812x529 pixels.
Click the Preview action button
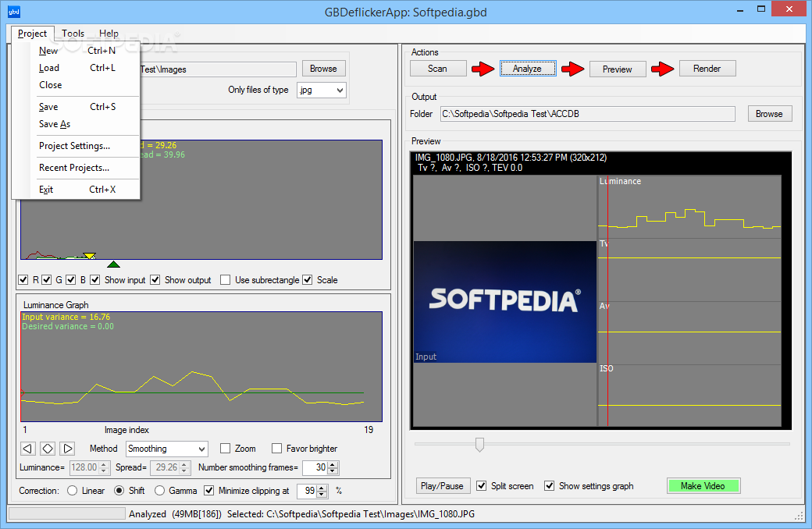coord(618,69)
